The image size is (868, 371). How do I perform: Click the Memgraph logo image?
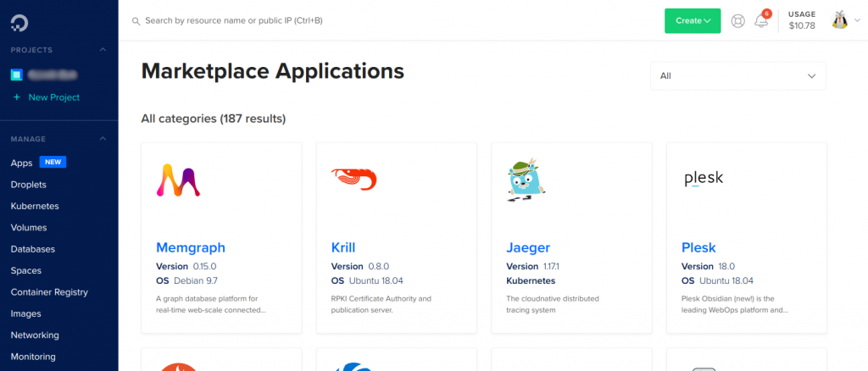point(178,180)
